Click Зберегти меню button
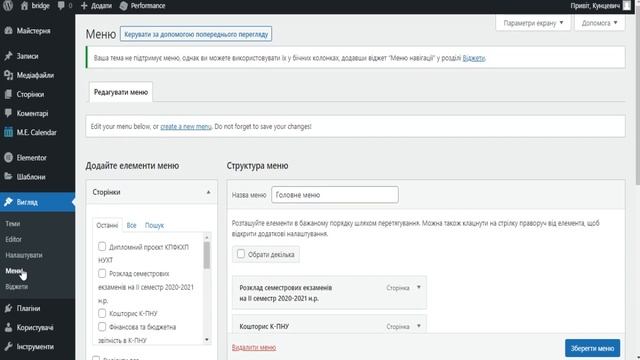 [x=592, y=348]
